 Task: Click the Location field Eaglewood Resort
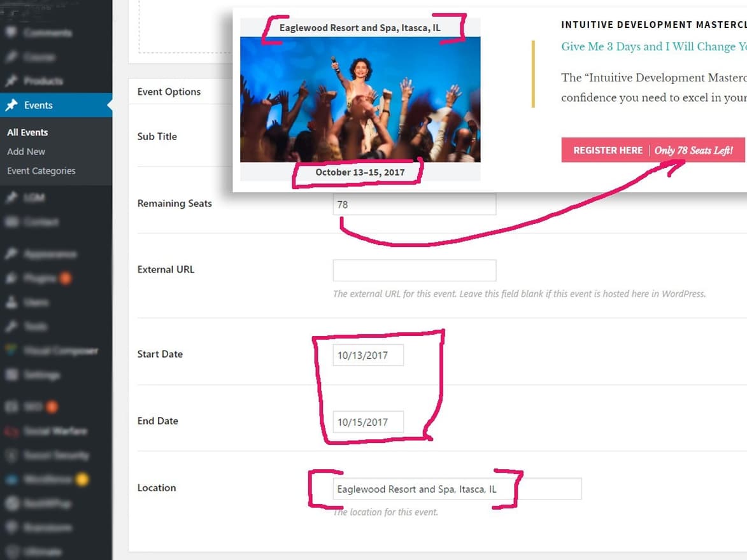click(457, 489)
